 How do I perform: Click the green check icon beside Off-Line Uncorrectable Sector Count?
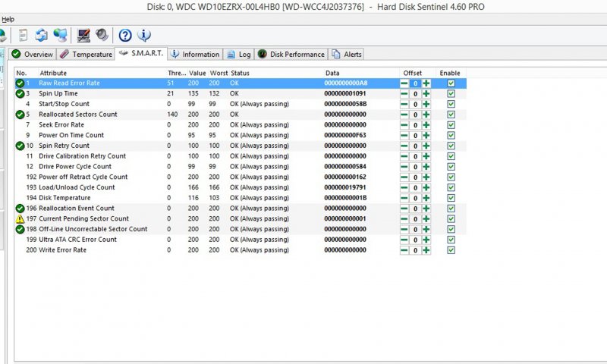click(20, 229)
